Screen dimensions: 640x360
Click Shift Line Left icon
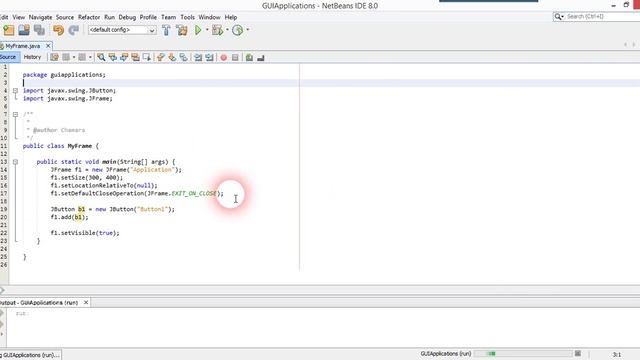point(198,58)
